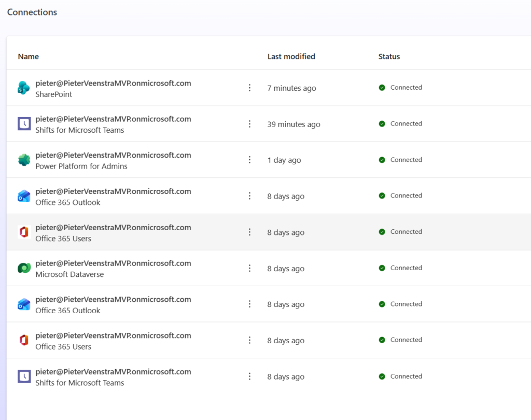Open more options for Microsoft Dataverse
The width and height of the screenshot is (531, 420).
(x=249, y=268)
